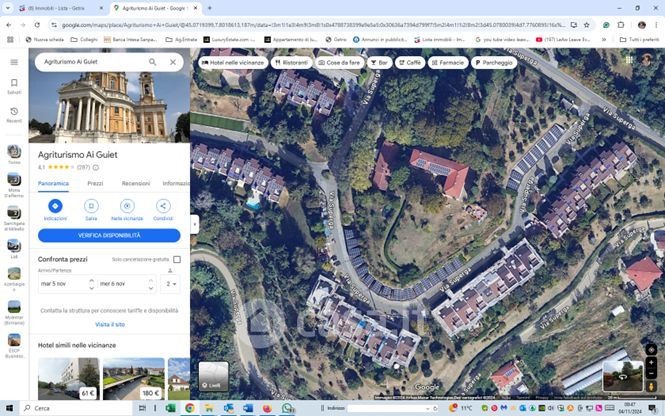Toggle the Livelli map layer thumbnail
Screen dimensions: 665x416
tap(213, 376)
